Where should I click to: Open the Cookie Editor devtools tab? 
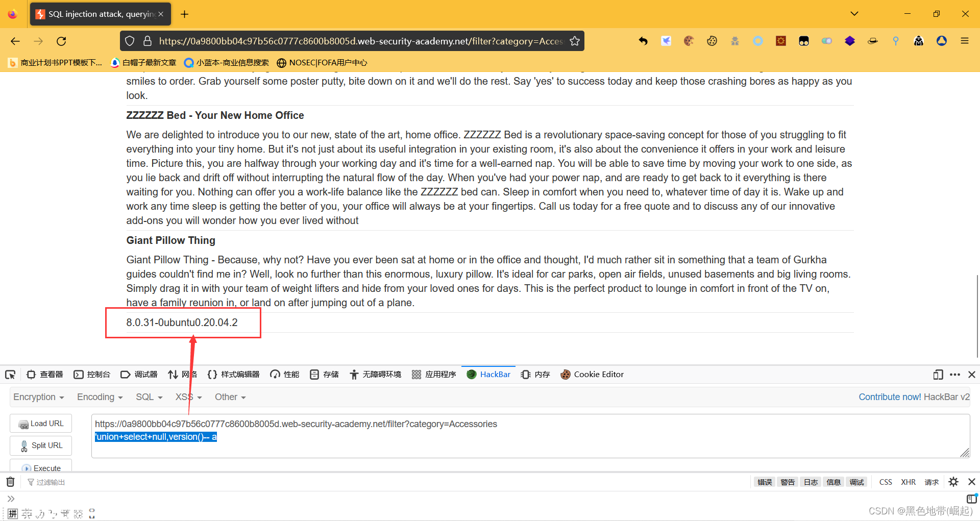[592, 375]
